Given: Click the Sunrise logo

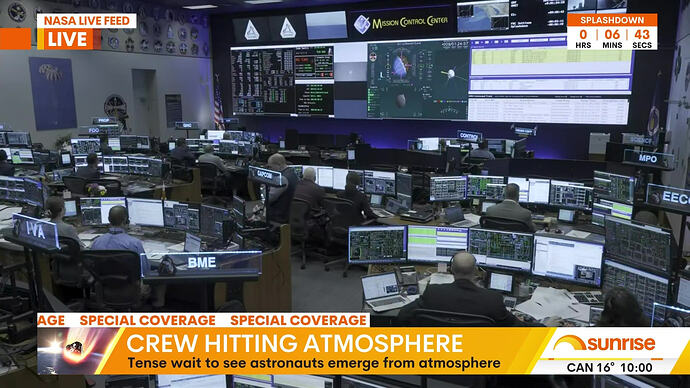Looking at the screenshot, I should coord(604,343).
